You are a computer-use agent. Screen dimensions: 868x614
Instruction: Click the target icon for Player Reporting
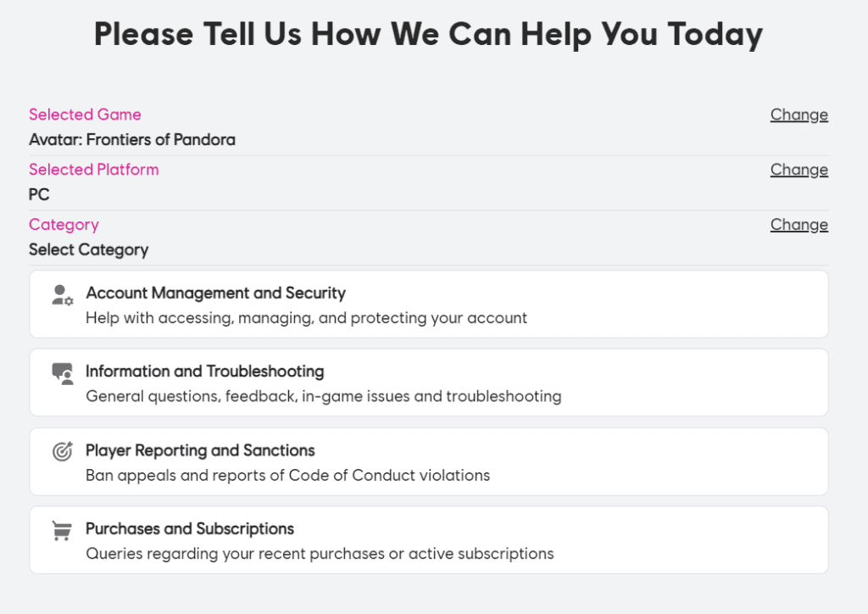click(62, 452)
